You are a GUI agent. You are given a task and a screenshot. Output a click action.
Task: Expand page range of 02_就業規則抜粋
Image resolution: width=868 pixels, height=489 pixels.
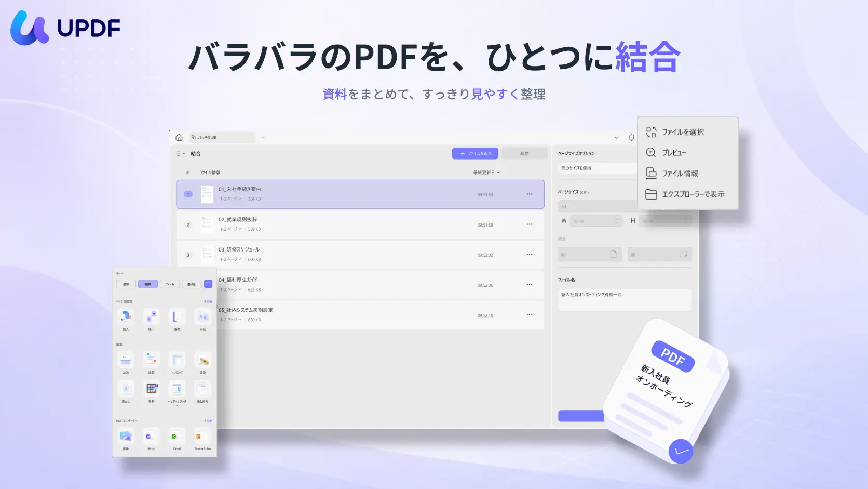tap(230, 229)
